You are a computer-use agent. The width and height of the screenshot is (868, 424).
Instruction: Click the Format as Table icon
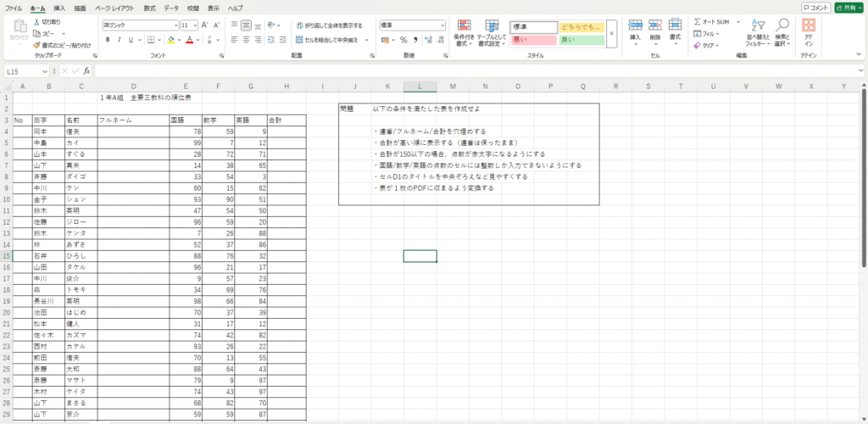point(492,27)
